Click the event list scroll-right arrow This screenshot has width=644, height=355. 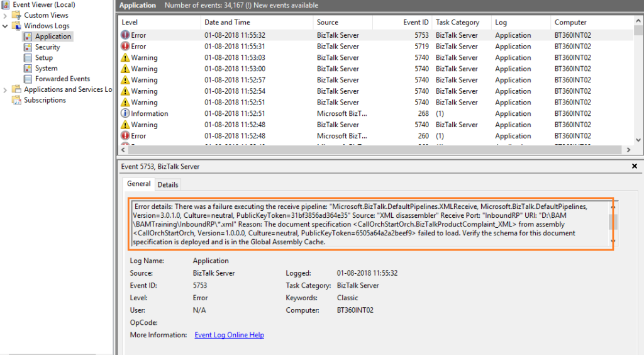click(x=628, y=150)
